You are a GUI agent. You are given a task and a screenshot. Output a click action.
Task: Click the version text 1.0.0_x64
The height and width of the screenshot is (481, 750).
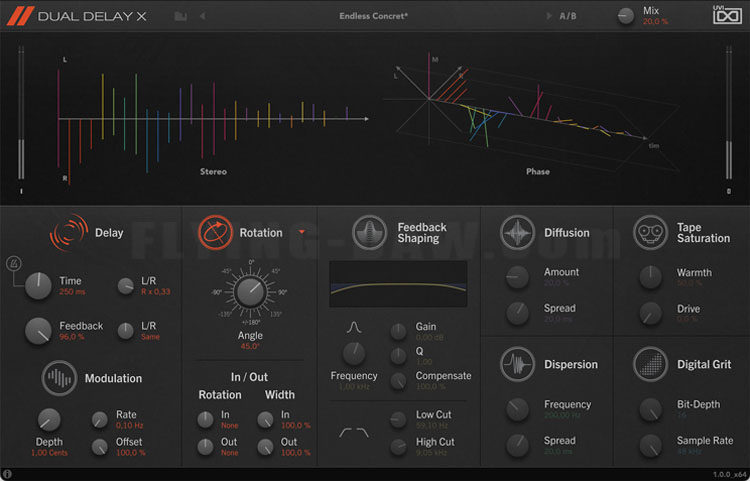728,474
